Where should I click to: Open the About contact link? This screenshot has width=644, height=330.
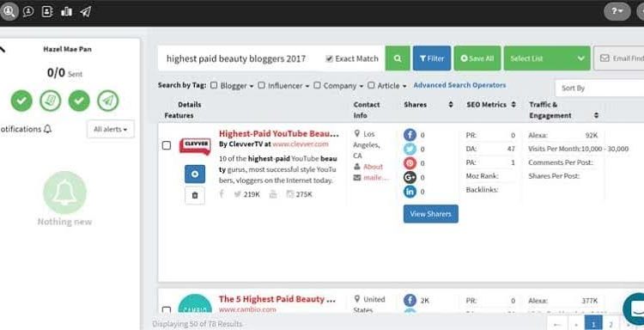click(373, 167)
